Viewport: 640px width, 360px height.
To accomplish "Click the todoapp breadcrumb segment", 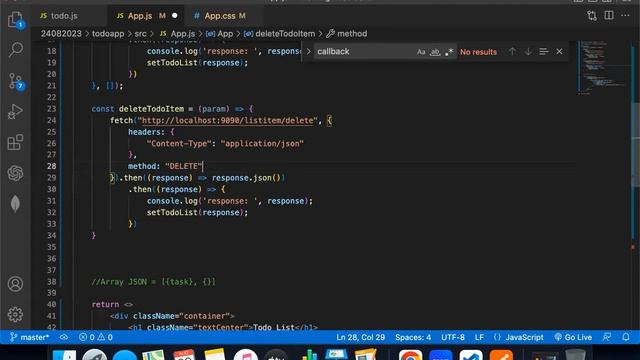I will click(108, 33).
